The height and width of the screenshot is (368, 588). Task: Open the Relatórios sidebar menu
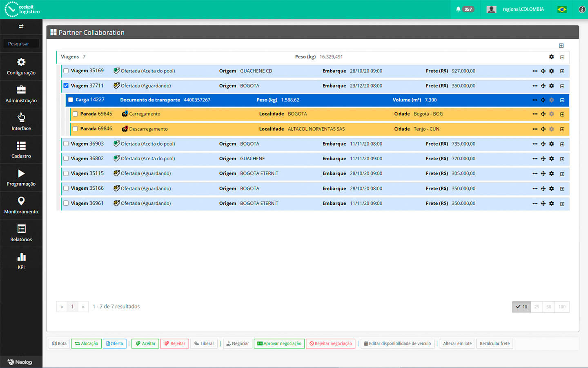click(x=21, y=233)
